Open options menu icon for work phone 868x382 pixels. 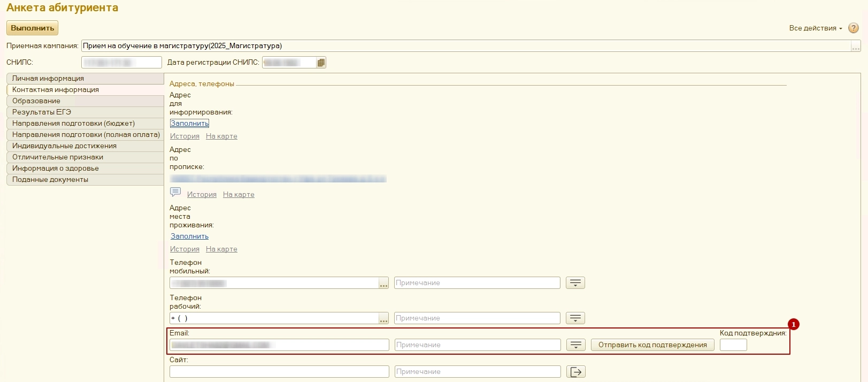tap(575, 318)
